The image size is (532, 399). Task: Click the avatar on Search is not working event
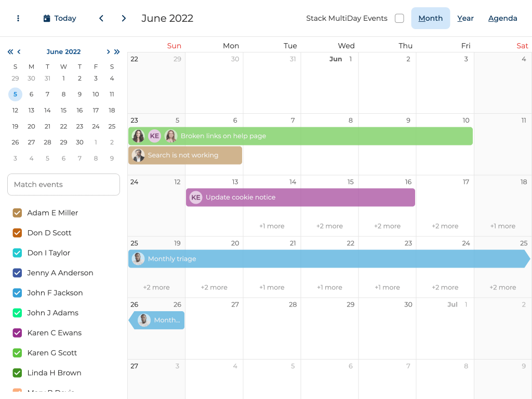click(138, 155)
